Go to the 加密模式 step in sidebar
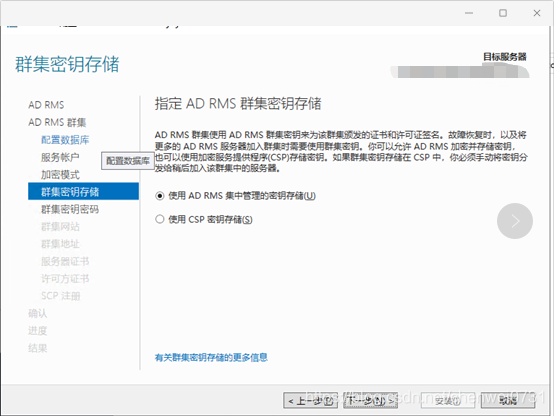 [60, 175]
